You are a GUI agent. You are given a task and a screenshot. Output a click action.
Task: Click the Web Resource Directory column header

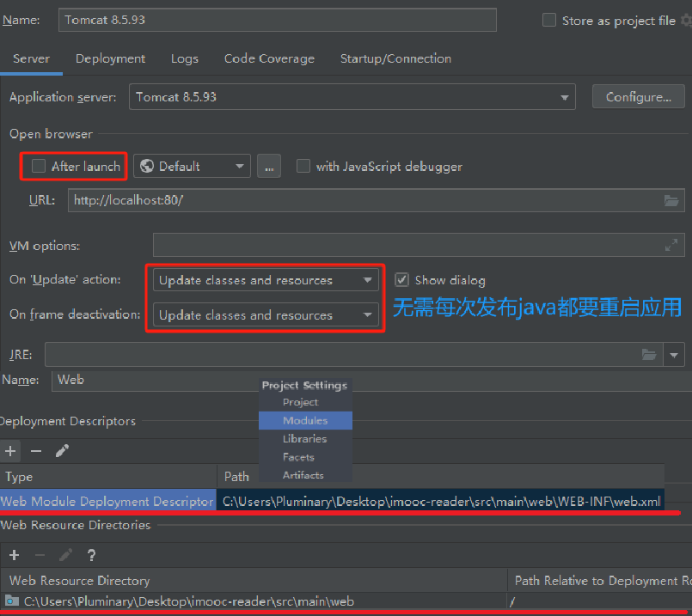pos(254,581)
